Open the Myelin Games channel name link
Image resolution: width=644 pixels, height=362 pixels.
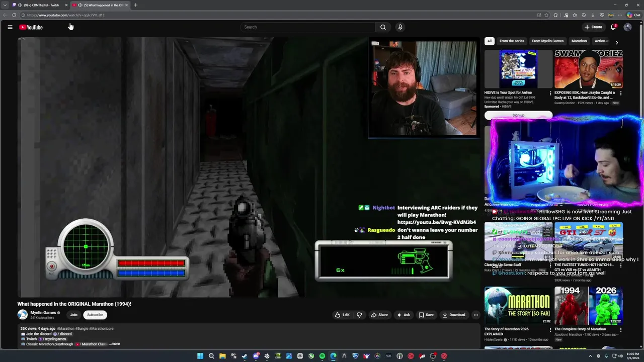click(x=43, y=313)
